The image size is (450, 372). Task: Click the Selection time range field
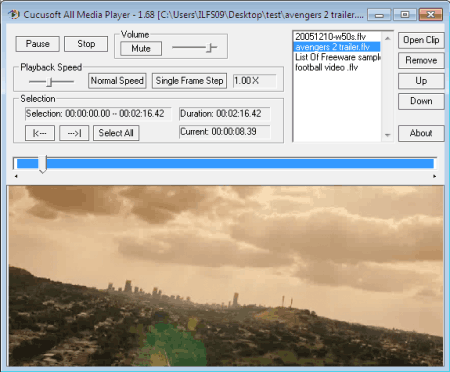98,114
